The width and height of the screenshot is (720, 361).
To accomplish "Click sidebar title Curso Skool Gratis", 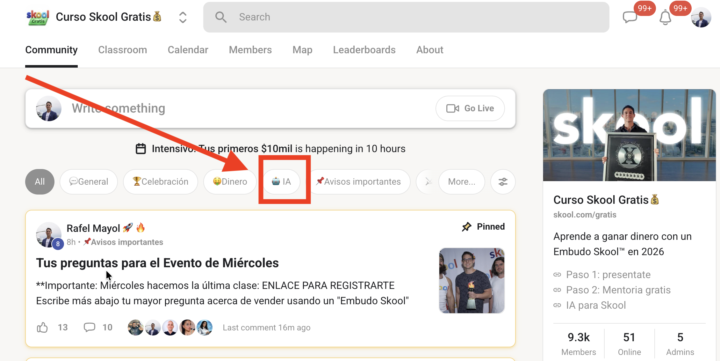I will (606, 200).
